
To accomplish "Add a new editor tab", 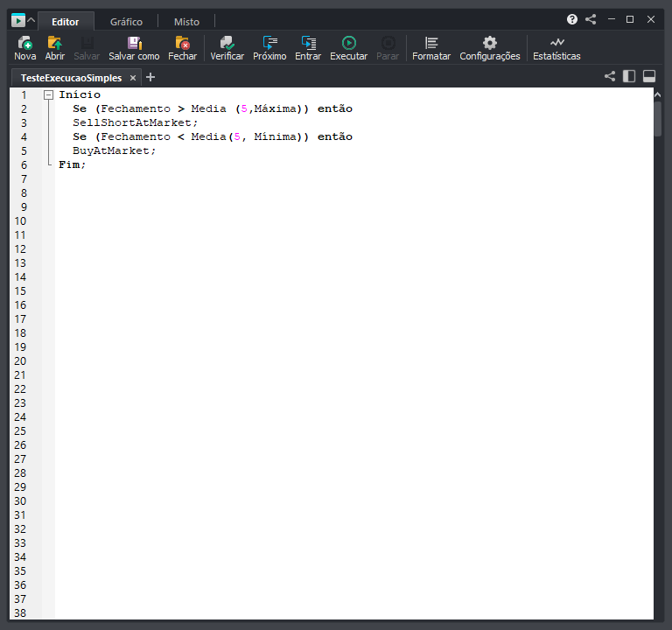I will click(x=150, y=77).
